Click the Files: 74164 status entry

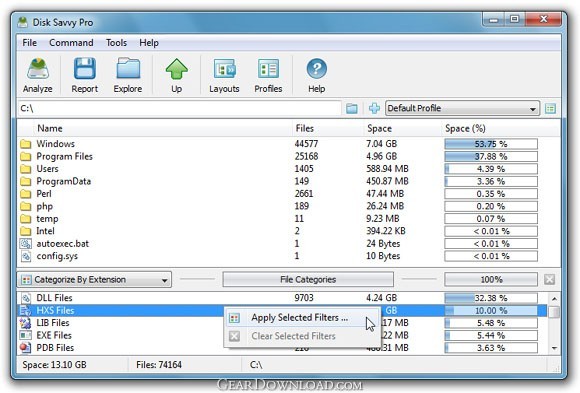pos(159,365)
